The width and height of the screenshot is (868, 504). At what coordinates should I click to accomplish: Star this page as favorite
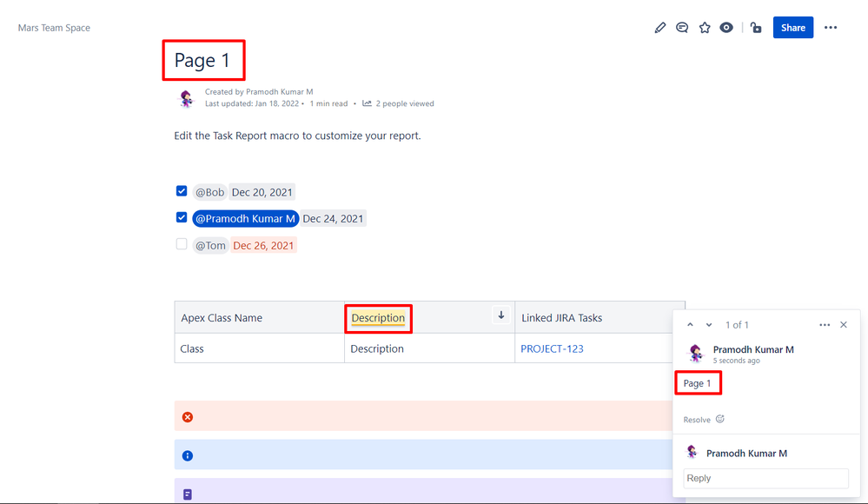(x=704, y=28)
